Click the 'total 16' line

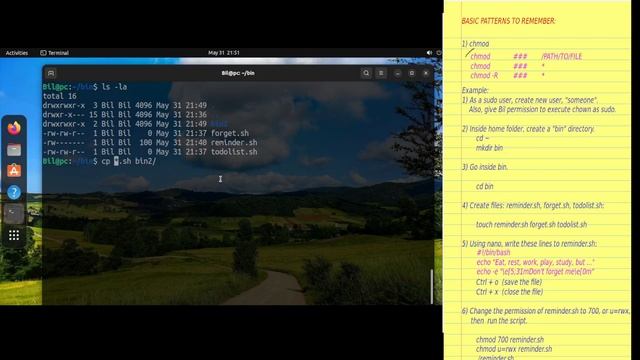(x=60, y=96)
